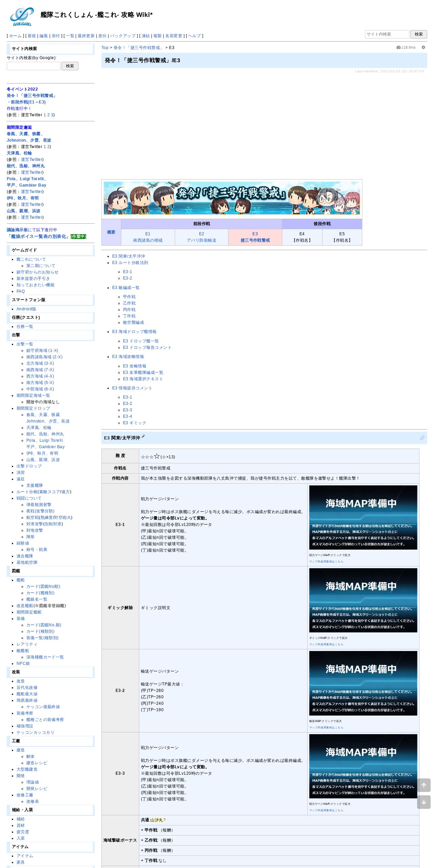The image size is (434, 868).
Task: Open the バックアップ menu link
Action: tap(123, 36)
